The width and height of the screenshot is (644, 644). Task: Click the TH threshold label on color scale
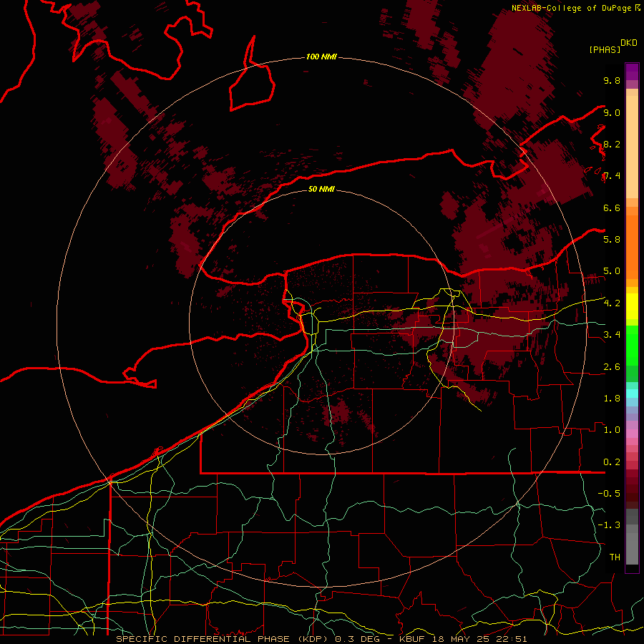[x=615, y=557]
